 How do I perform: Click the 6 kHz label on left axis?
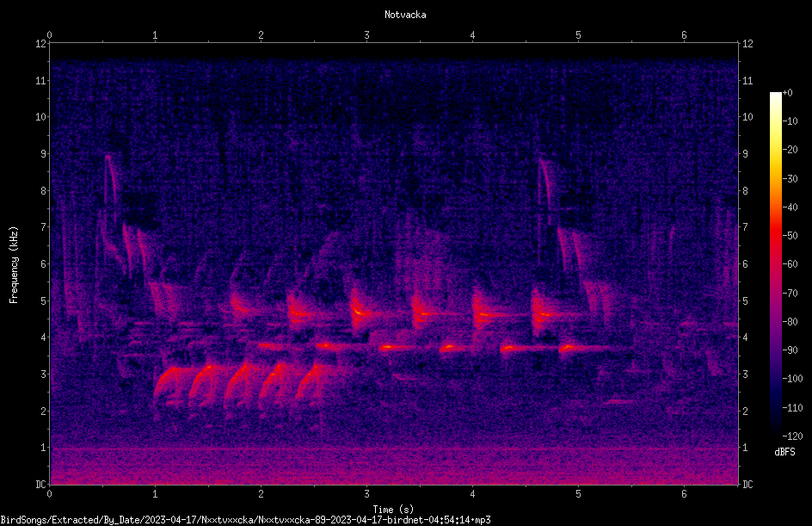pos(44,263)
